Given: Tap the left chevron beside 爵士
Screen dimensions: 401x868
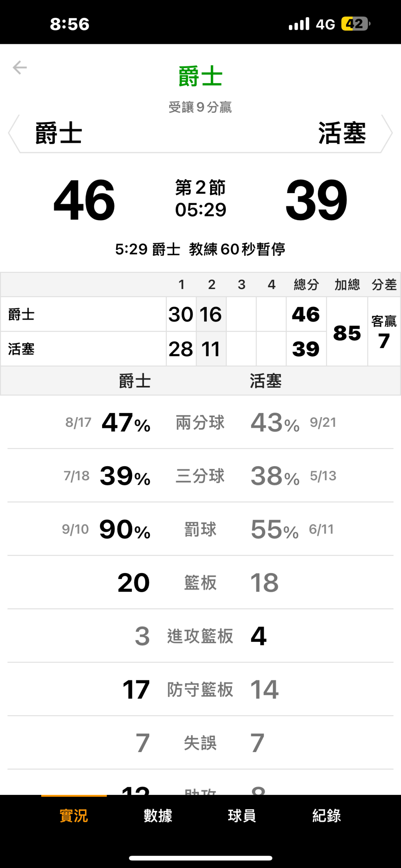Looking at the screenshot, I should (x=14, y=133).
